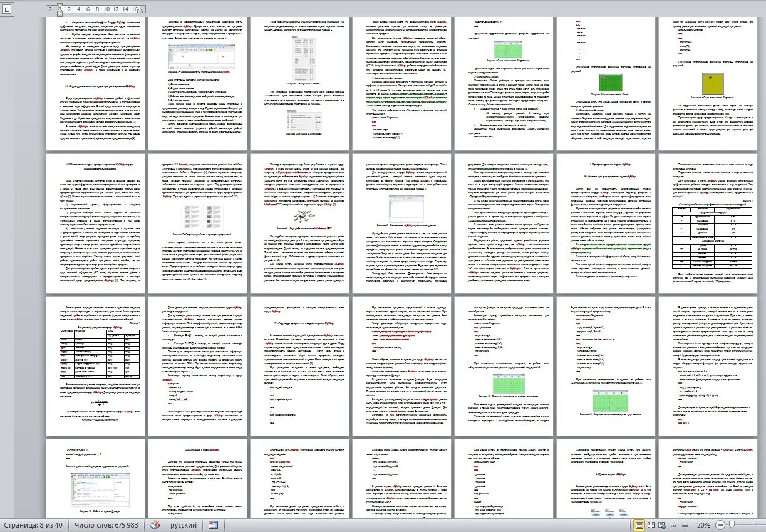The height and width of the screenshot is (532, 766).
Task: Open zoom dialog via 20% label
Action: pos(704,525)
